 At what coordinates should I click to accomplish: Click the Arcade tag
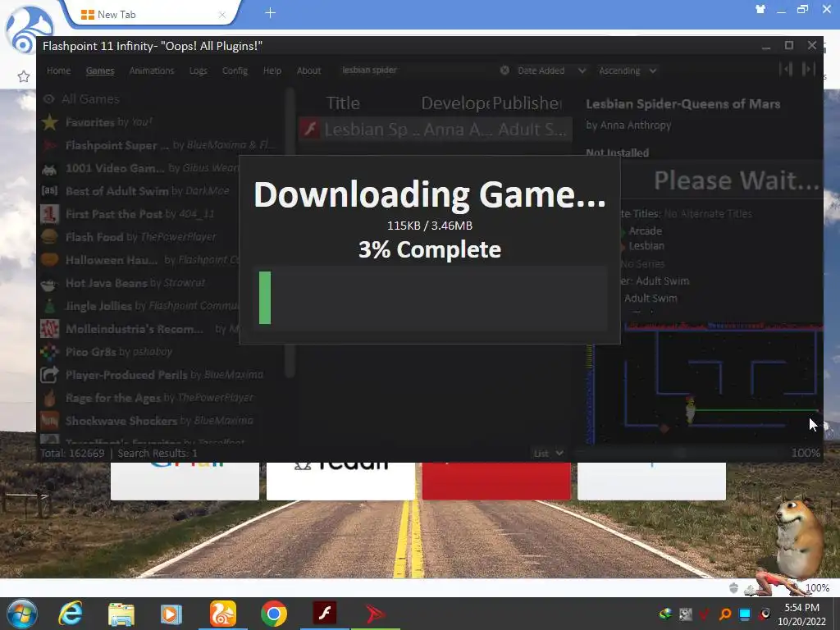(645, 231)
